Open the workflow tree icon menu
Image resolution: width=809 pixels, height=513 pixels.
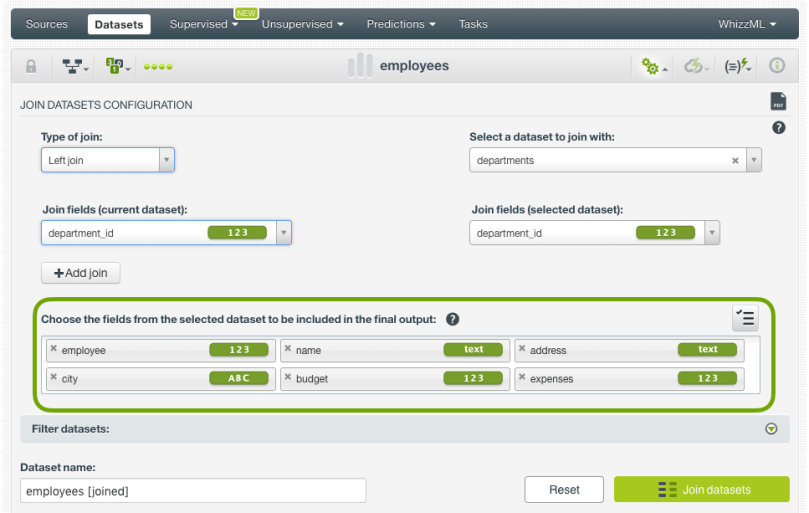point(75,66)
